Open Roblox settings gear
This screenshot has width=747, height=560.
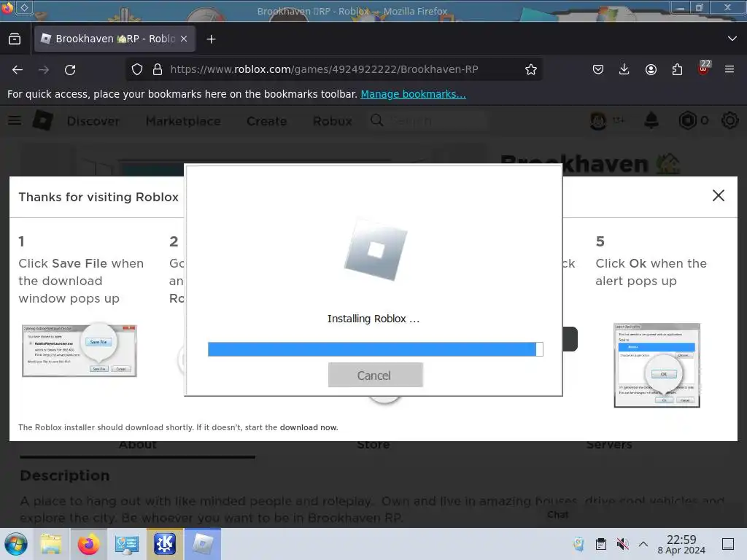[729, 120]
